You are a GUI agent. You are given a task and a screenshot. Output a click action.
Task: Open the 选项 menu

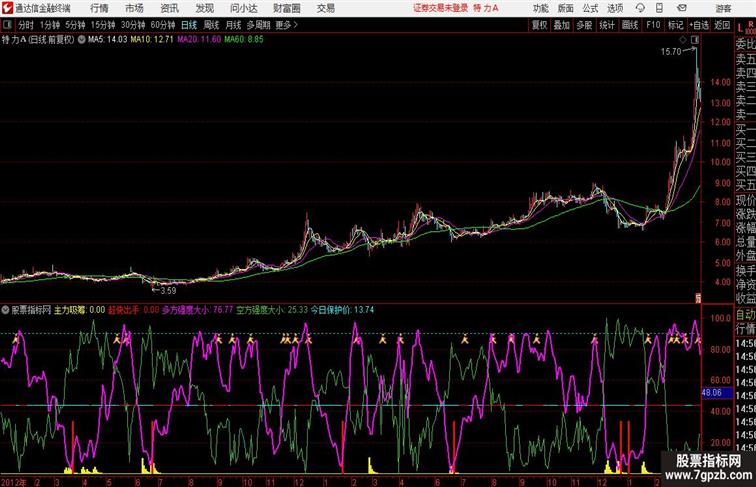point(615,8)
